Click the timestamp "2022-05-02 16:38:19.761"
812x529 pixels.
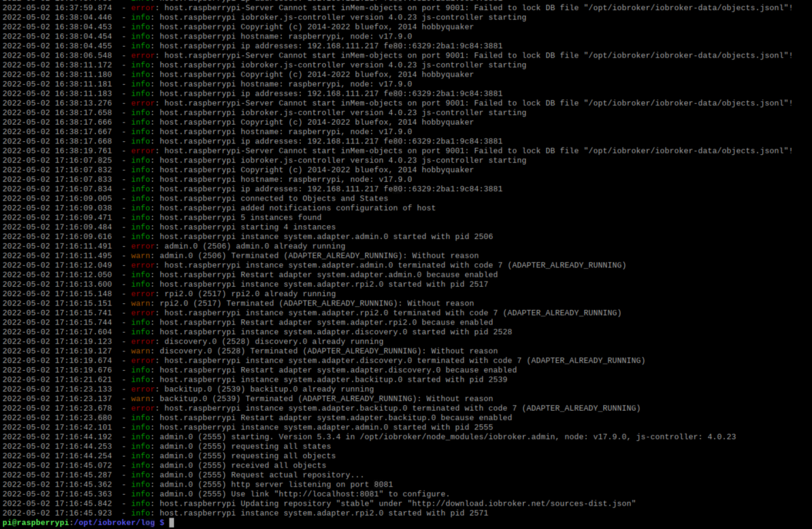[57, 151]
